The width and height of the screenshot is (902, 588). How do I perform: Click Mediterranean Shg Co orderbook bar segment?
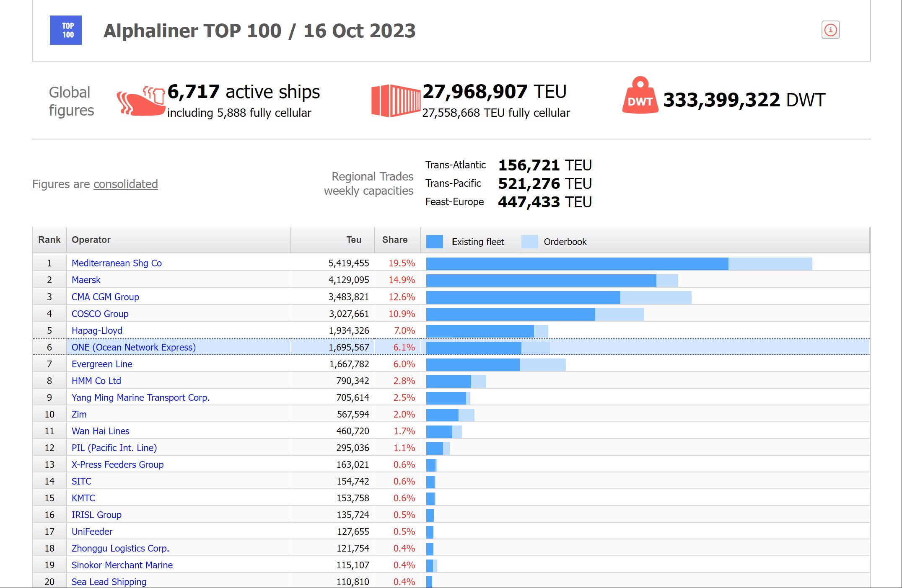pos(770,264)
